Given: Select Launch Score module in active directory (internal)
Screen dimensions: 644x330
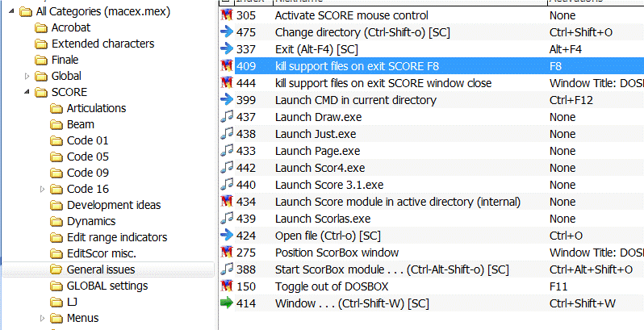Looking at the screenshot, I should click(398, 202).
